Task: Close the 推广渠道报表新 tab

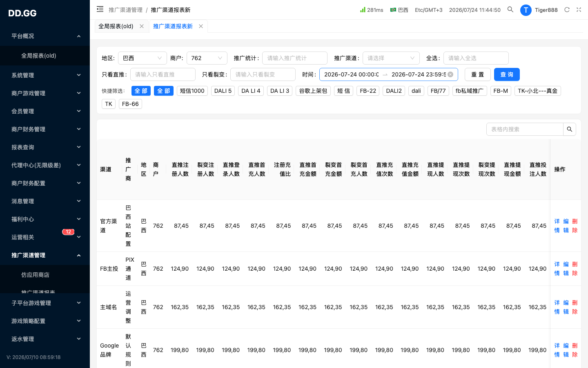Action: pos(201,26)
